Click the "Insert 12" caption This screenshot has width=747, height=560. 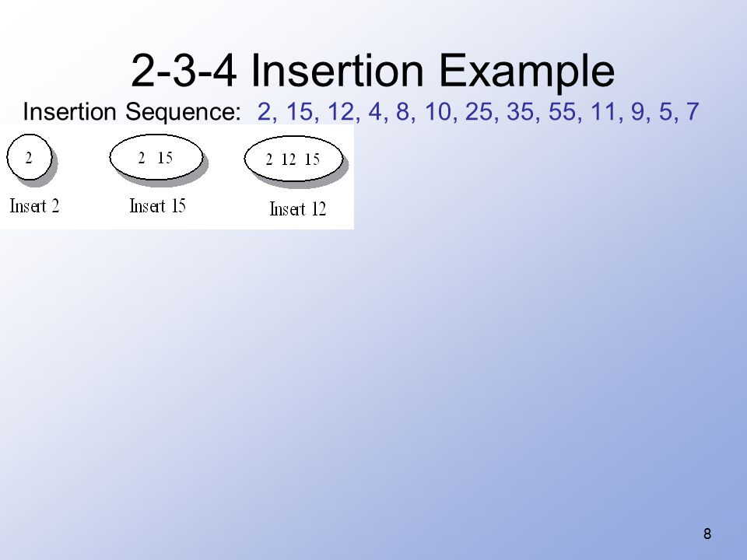298,209
